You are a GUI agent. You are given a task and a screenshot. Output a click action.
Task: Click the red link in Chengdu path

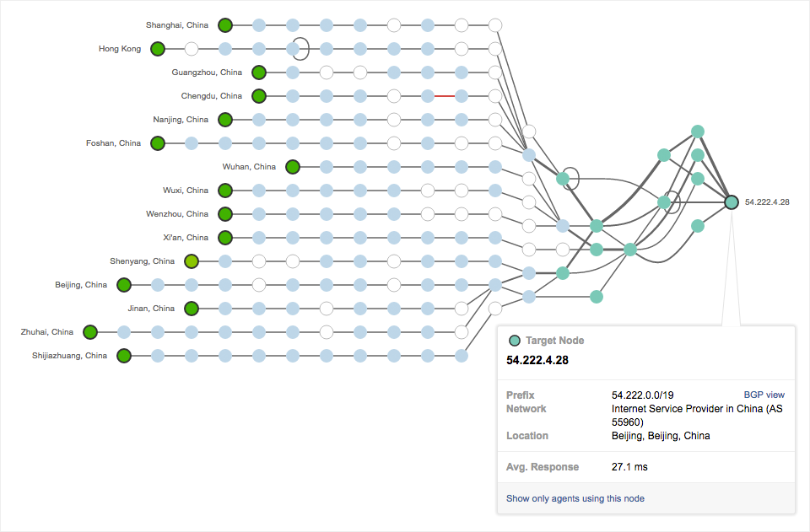[445, 96]
